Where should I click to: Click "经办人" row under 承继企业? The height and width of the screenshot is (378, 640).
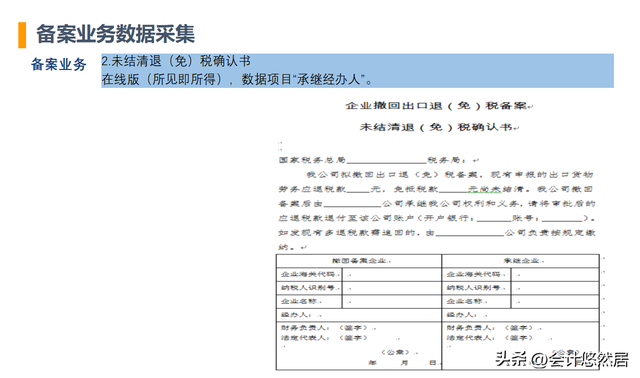[x=520, y=315]
